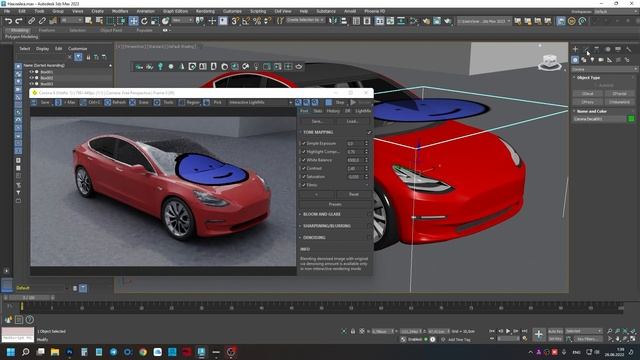
Task: Switch to the History tab in VFB
Action: click(x=333, y=111)
